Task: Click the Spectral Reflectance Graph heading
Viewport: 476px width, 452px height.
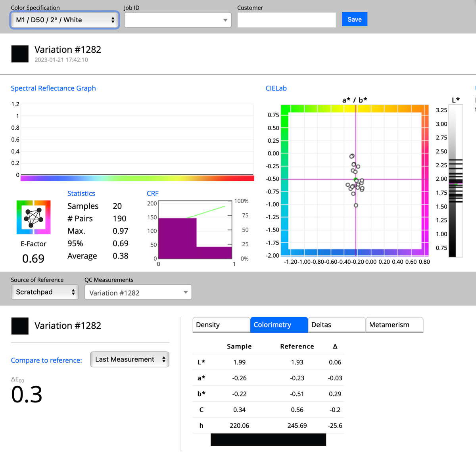Action: point(53,88)
